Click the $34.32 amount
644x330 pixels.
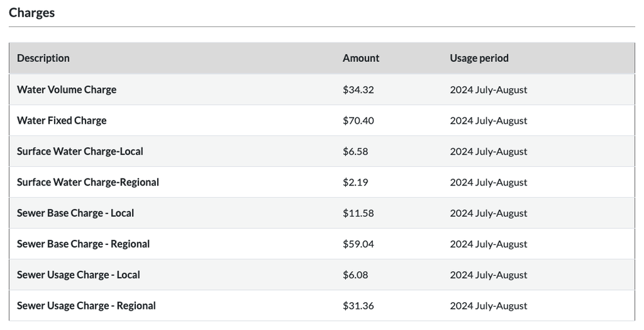click(x=358, y=90)
